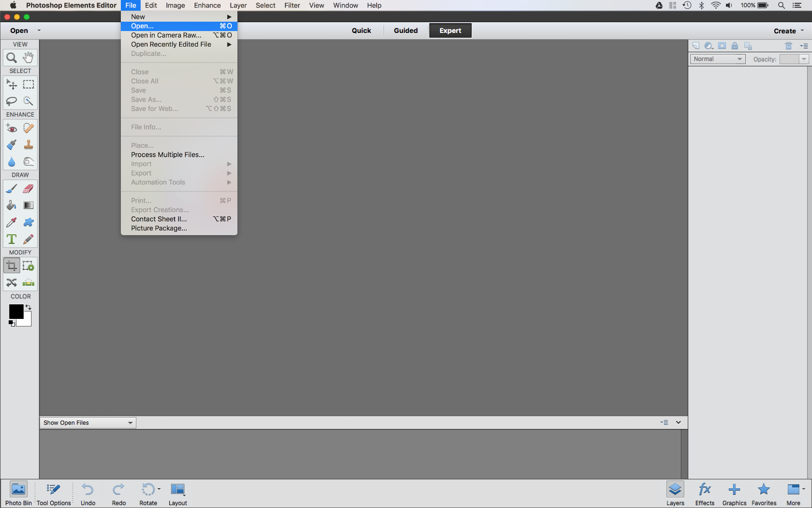Select the Hand tool
Screen dimensions: 812x508
tap(28, 57)
